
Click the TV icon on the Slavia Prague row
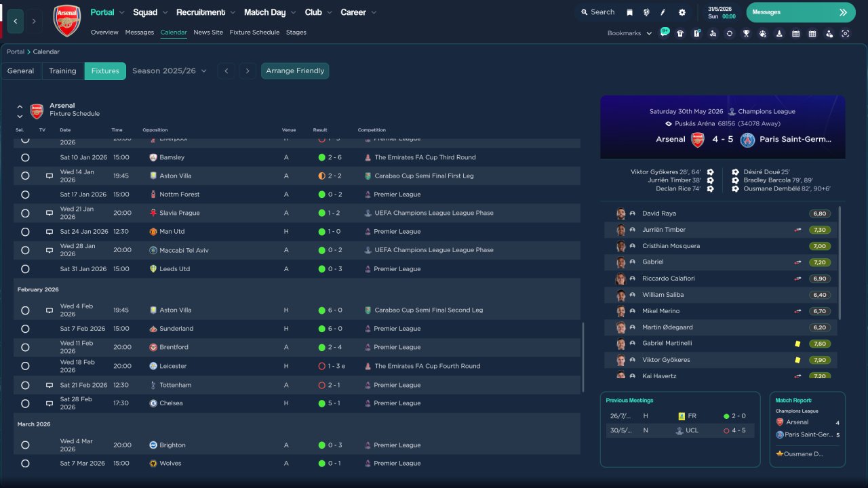[49, 213]
